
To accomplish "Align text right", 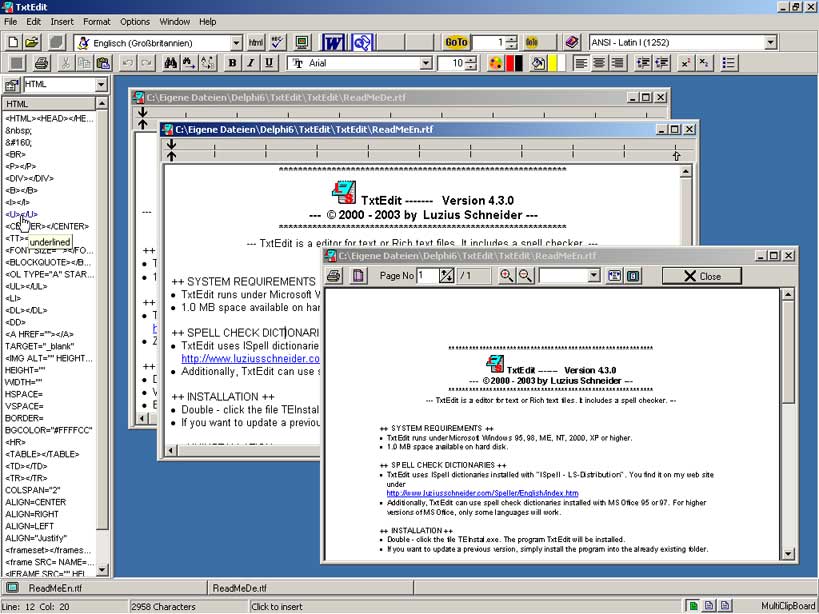I will 618,64.
